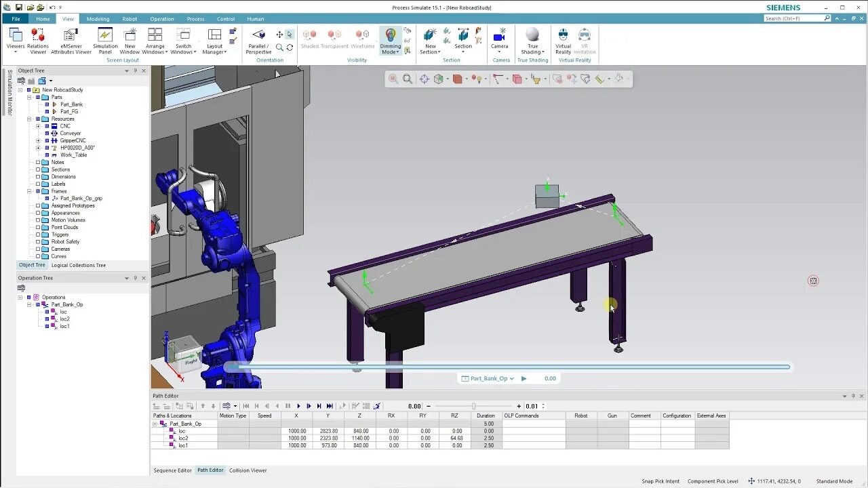The width and height of the screenshot is (868, 488).
Task: Launch Virtual Reality mode
Action: click(x=564, y=40)
